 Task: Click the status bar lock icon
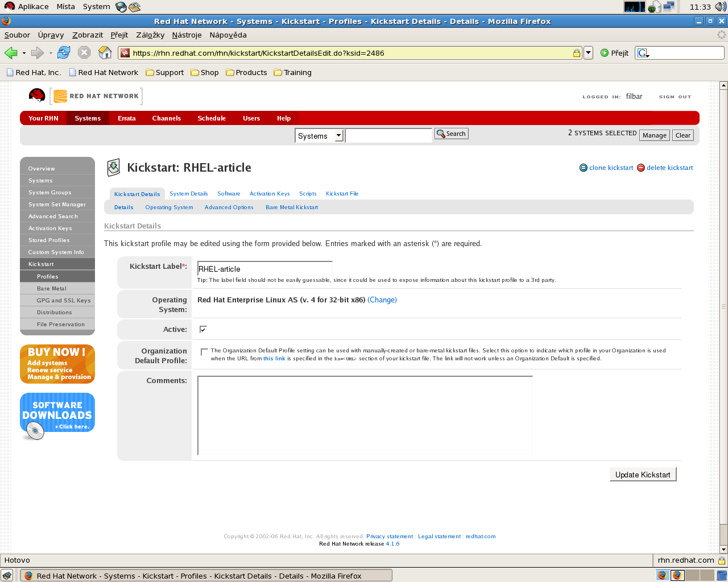point(722,560)
